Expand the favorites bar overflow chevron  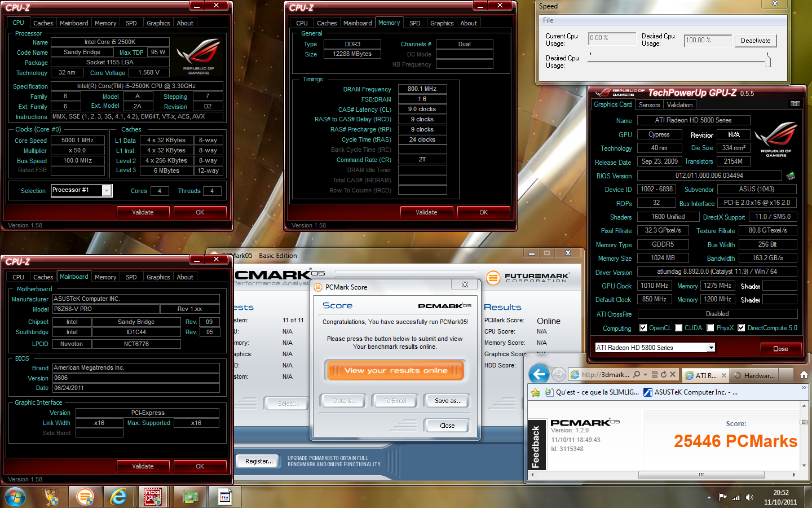(804, 388)
